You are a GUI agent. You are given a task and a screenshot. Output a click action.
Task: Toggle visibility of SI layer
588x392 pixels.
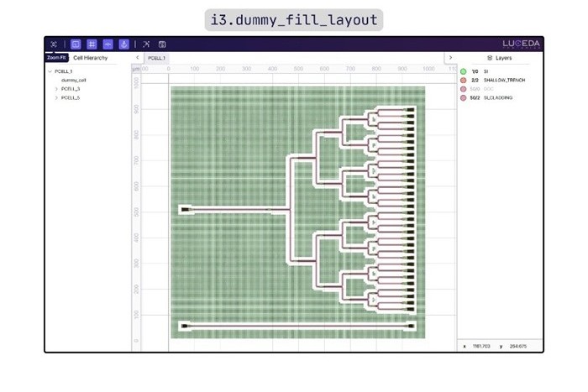click(x=463, y=71)
